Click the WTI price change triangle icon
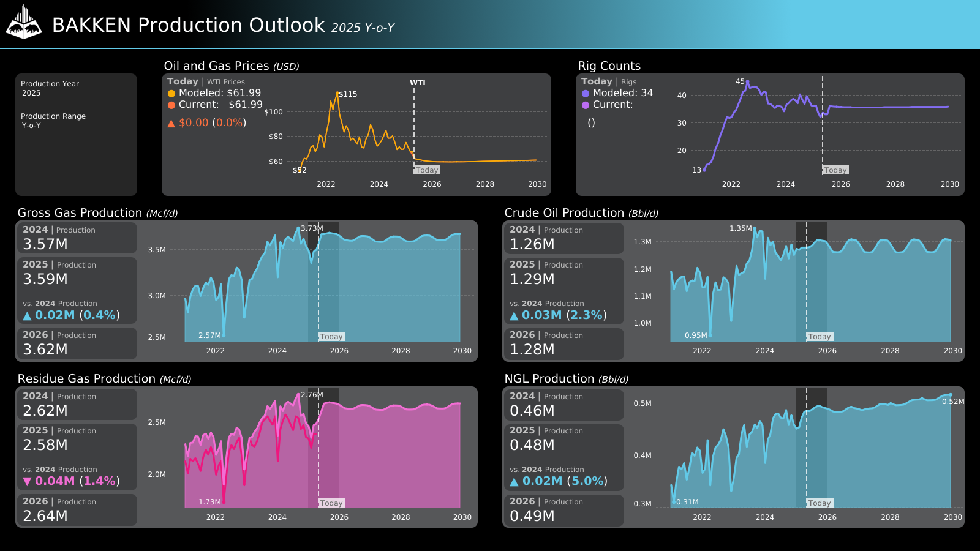Viewport: 980px width, 551px height. [171, 123]
